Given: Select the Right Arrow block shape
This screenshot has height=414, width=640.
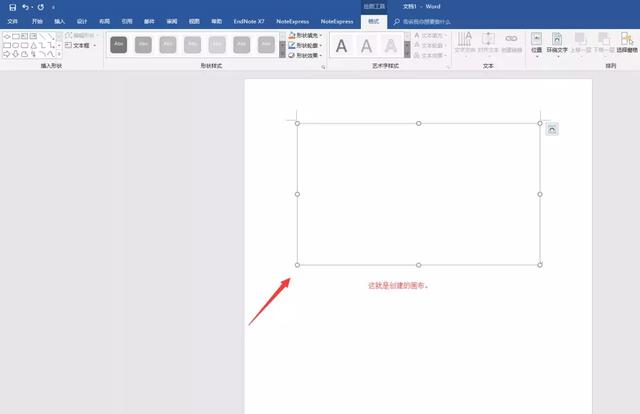Looking at the screenshot, I should coord(7,54).
